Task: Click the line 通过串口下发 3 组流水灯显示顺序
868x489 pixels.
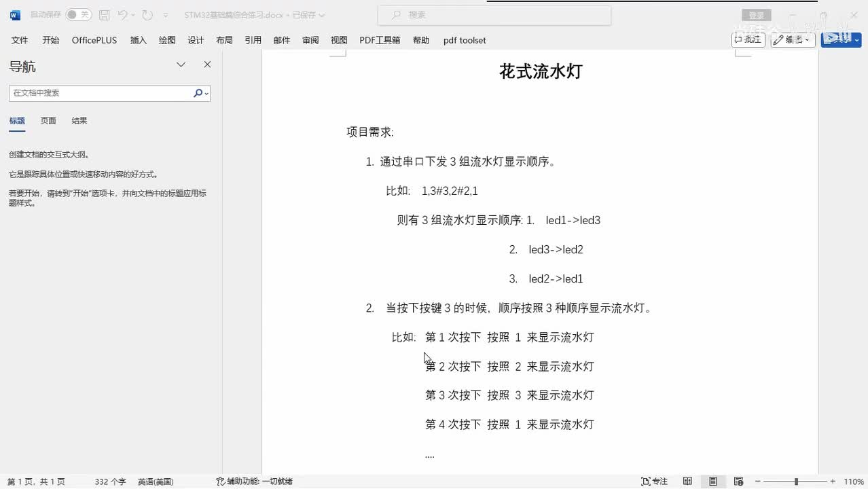Action: 468,162
